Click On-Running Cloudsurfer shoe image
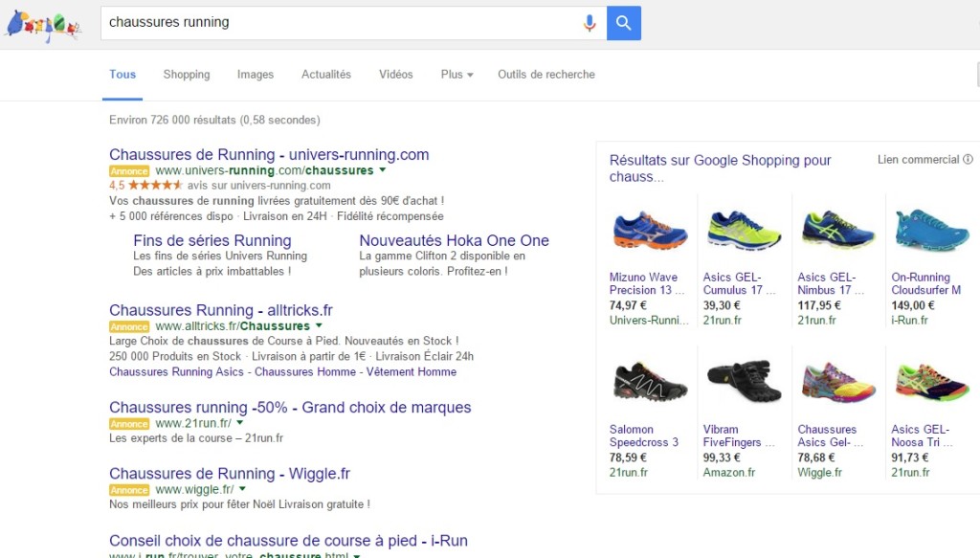This screenshot has height=558, width=980. [x=932, y=231]
